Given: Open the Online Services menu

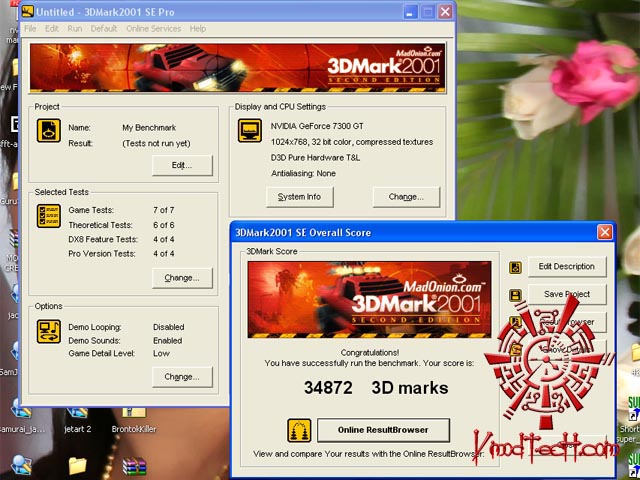Looking at the screenshot, I should pyautogui.click(x=153, y=29).
